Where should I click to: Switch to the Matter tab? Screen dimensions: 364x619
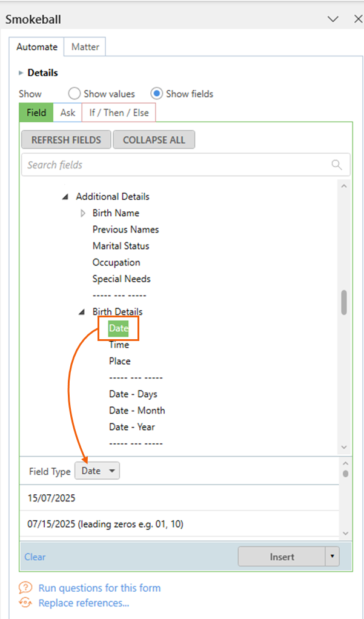click(85, 47)
